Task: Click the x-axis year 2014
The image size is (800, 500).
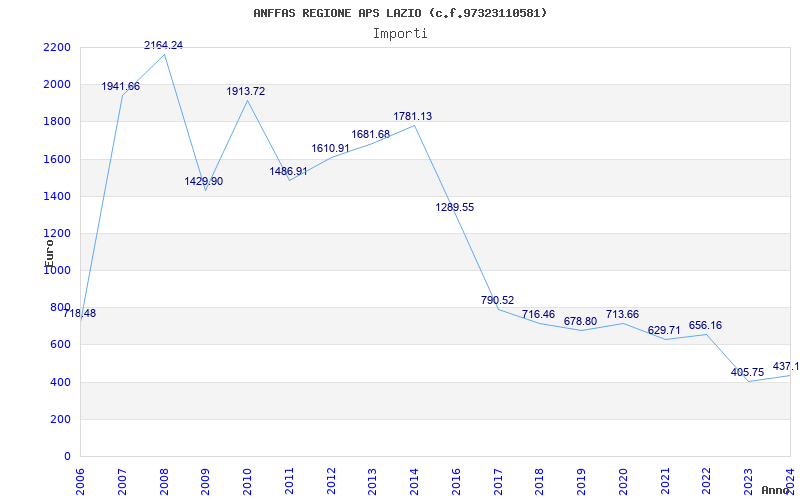Action: pyautogui.click(x=414, y=481)
